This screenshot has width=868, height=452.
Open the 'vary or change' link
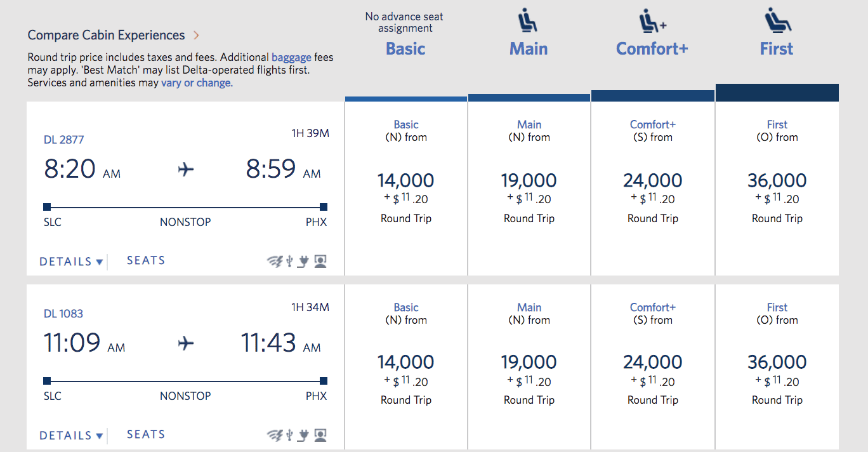[x=197, y=83]
